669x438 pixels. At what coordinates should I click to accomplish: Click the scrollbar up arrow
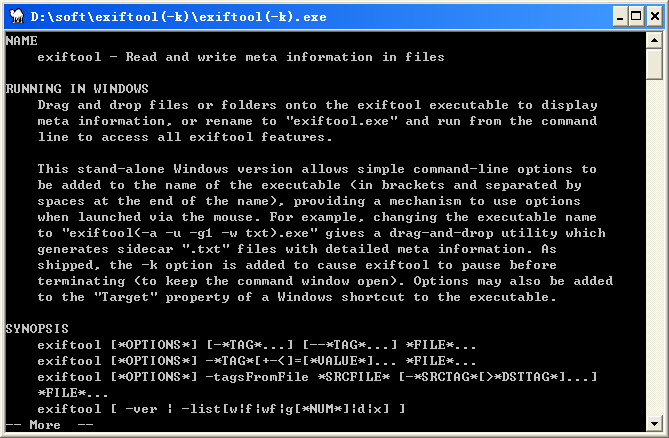[654, 40]
